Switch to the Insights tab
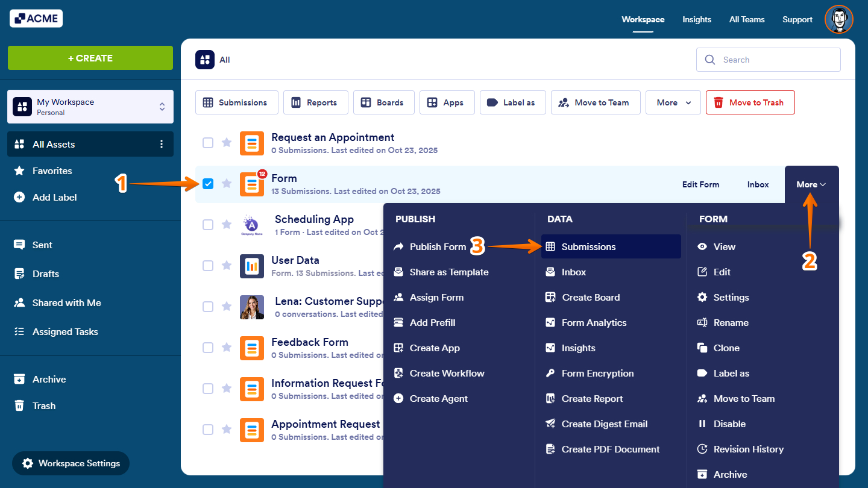 pyautogui.click(x=697, y=19)
